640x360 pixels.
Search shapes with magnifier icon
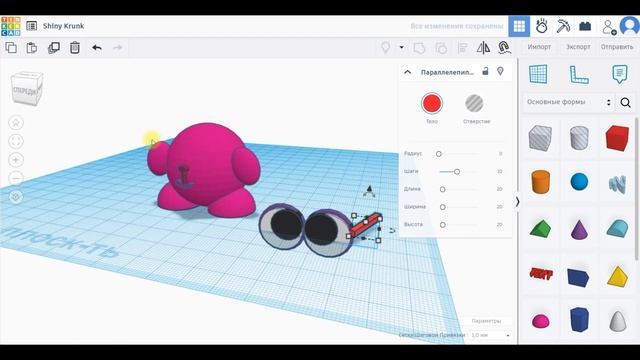[625, 102]
